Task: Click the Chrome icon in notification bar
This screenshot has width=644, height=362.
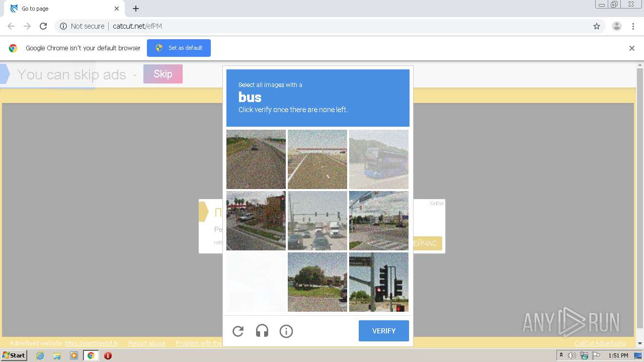Action: (x=13, y=48)
